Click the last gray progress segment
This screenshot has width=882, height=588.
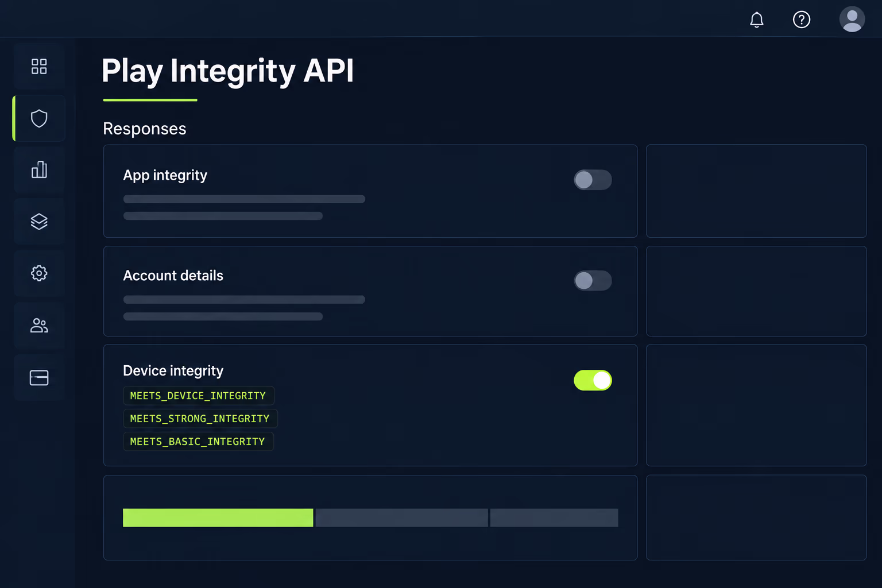coord(554,517)
